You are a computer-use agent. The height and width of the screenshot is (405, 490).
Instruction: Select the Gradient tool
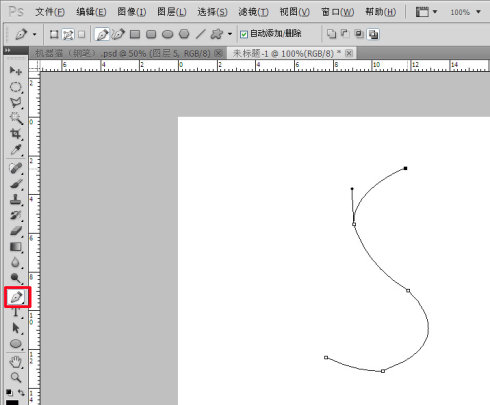15,247
